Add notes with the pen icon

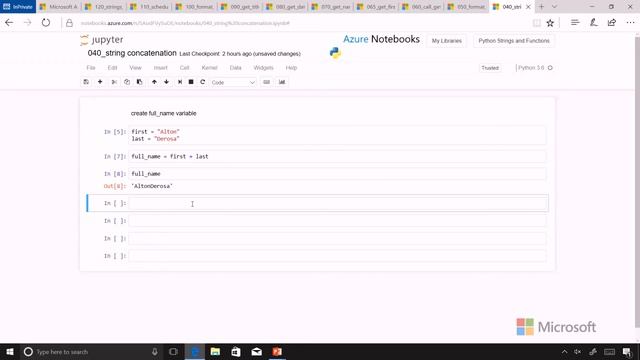(x=593, y=23)
